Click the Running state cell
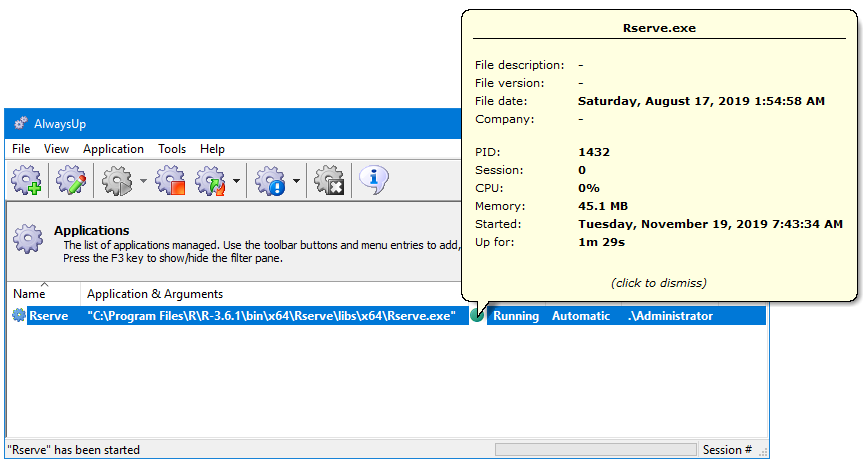Screen dimensions: 868x463 click(x=516, y=316)
